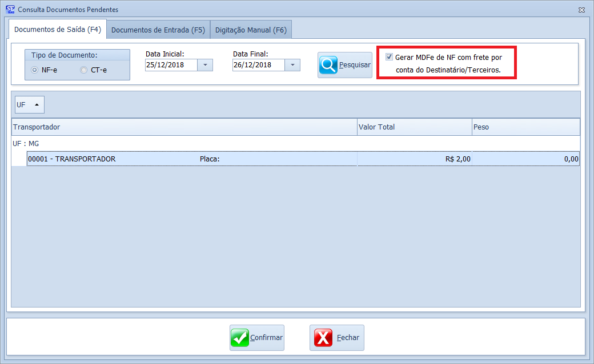Sort by the Transportador column header
The image size is (594, 364).
pos(183,127)
